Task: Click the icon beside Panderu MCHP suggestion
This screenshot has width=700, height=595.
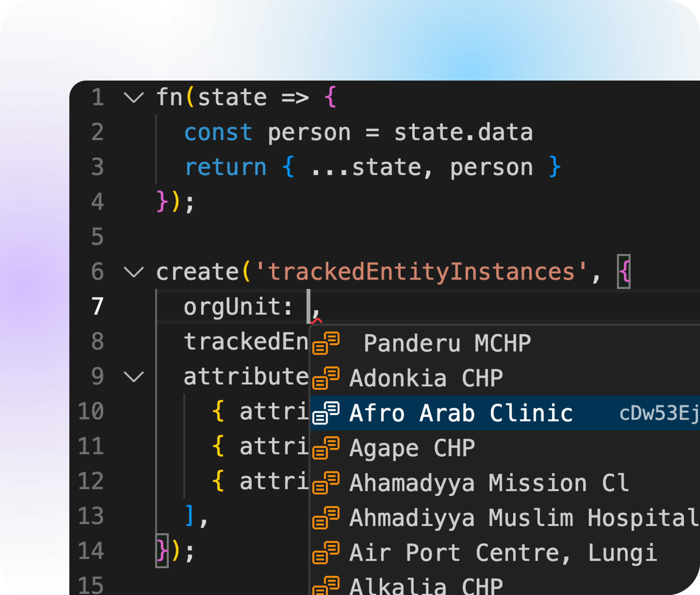Action: 326,343
